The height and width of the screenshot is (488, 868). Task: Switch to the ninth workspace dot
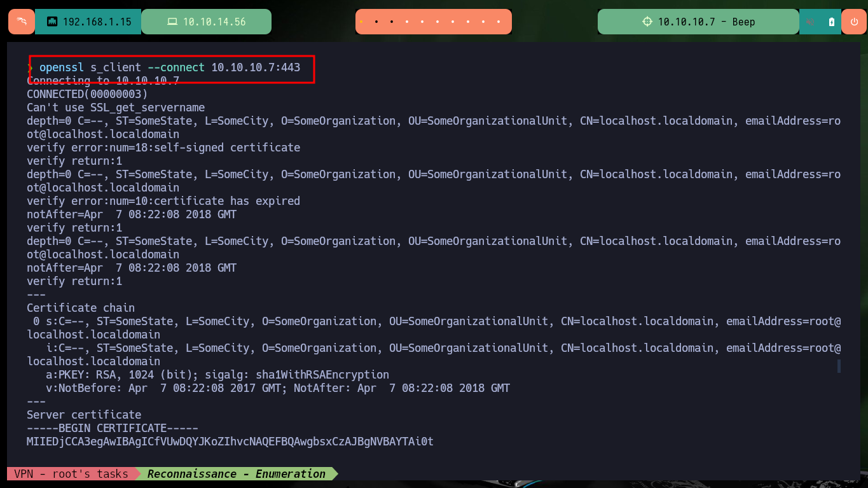click(x=483, y=22)
